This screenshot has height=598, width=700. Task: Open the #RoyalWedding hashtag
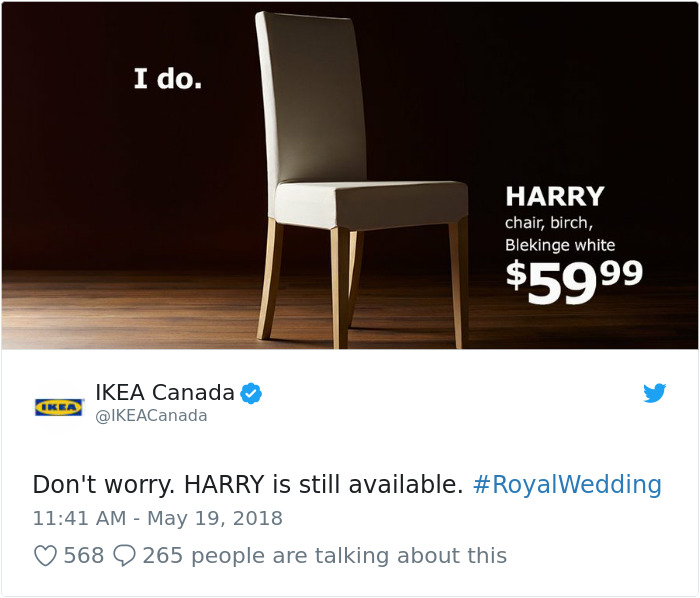pyautogui.click(x=567, y=484)
